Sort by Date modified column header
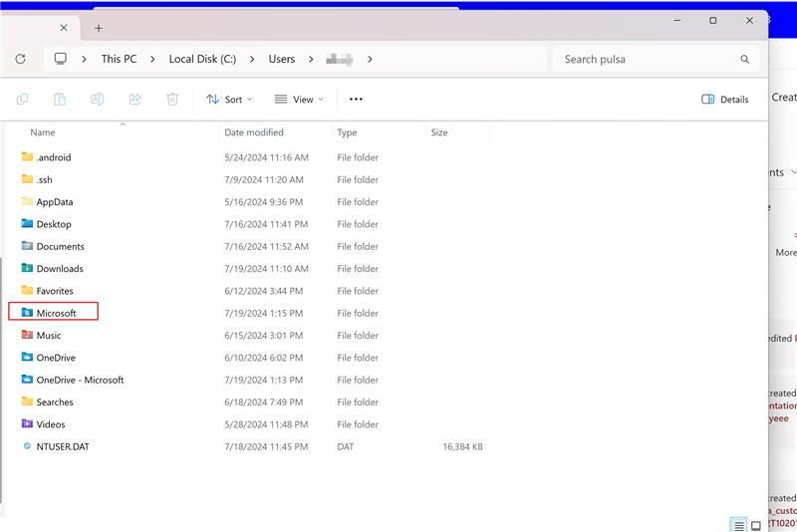Screen dimensions: 797x532 254,133
